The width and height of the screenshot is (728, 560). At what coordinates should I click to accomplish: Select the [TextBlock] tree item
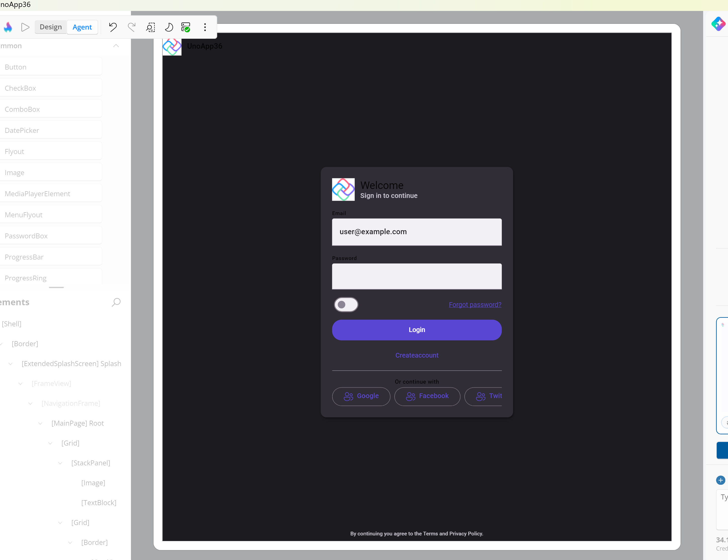click(x=99, y=503)
